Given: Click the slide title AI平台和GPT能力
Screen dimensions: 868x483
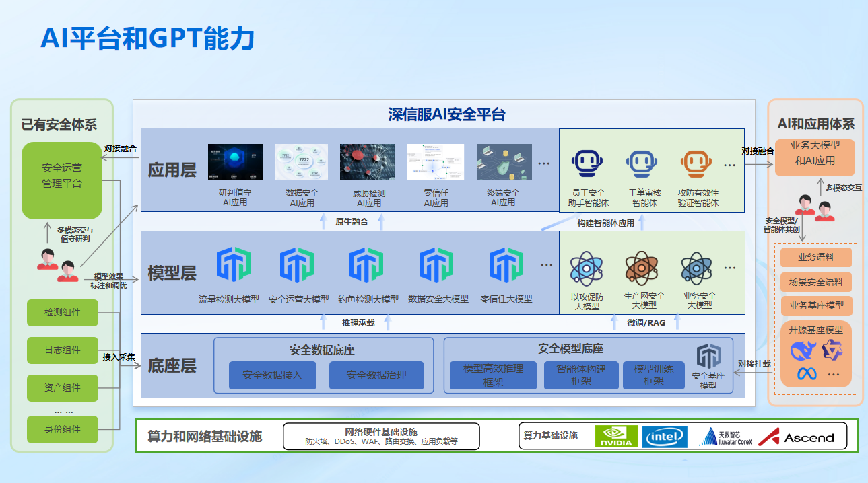Looking at the screenshot, I should coord(147,39).
